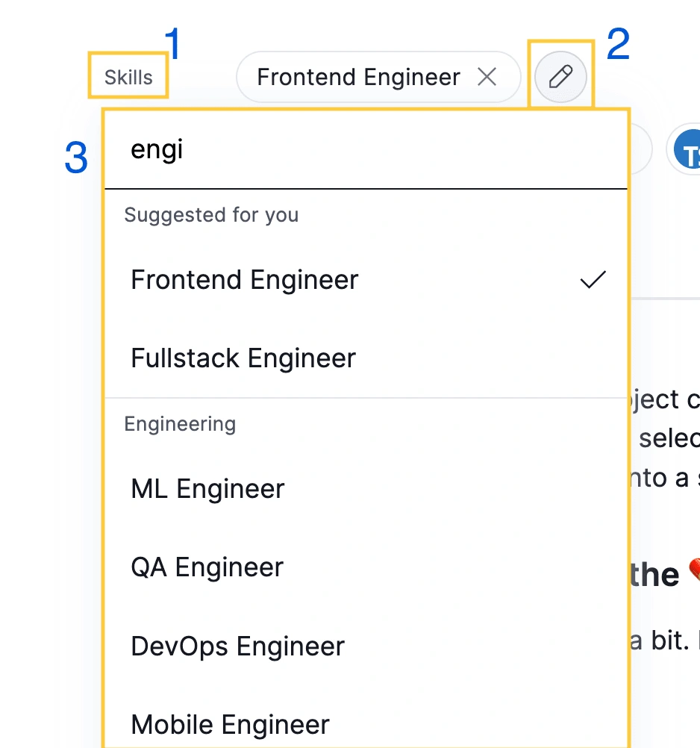Click the "Suggested for you" section header

[211, 215]
